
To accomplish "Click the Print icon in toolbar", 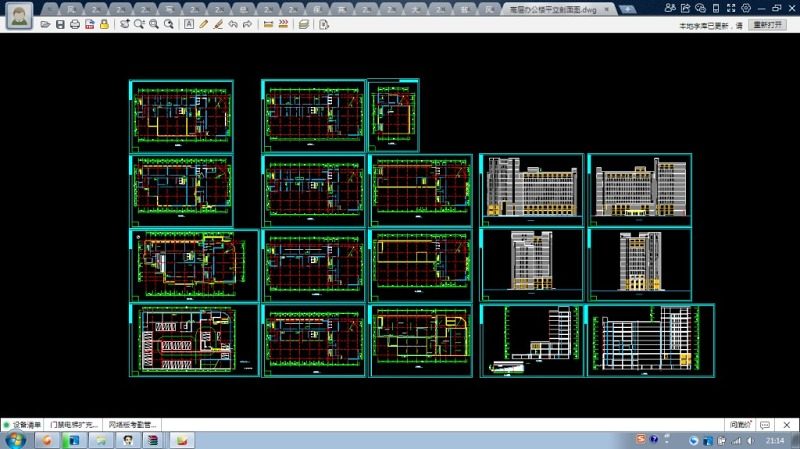I will coord(75,24).
